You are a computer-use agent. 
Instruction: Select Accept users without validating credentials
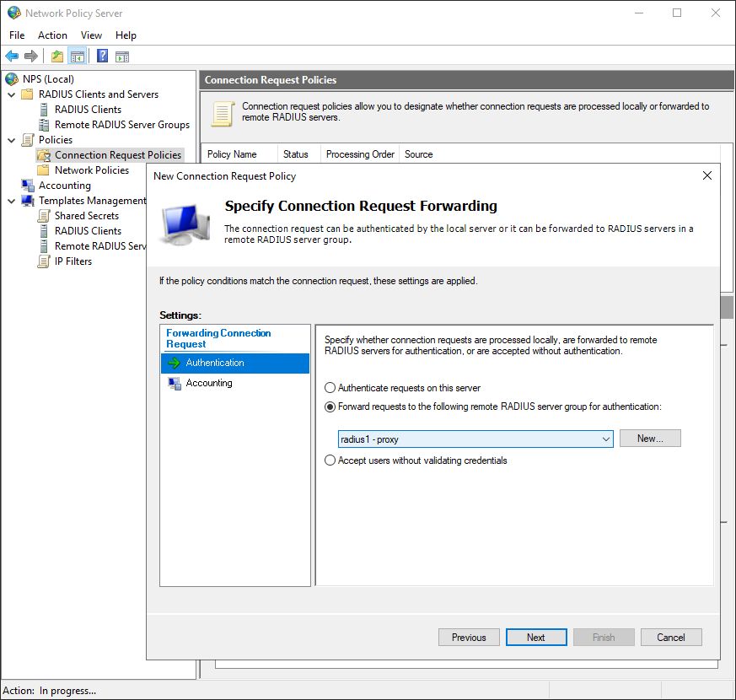330,460
